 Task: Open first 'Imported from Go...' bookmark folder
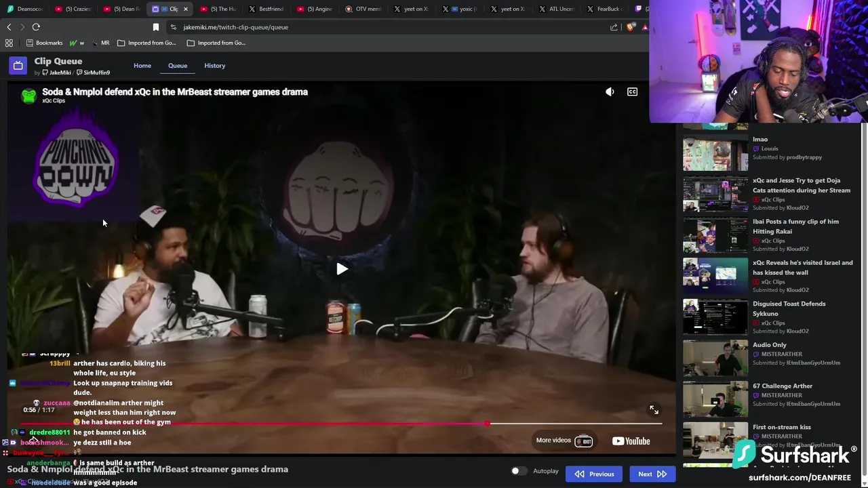[146, 43]
